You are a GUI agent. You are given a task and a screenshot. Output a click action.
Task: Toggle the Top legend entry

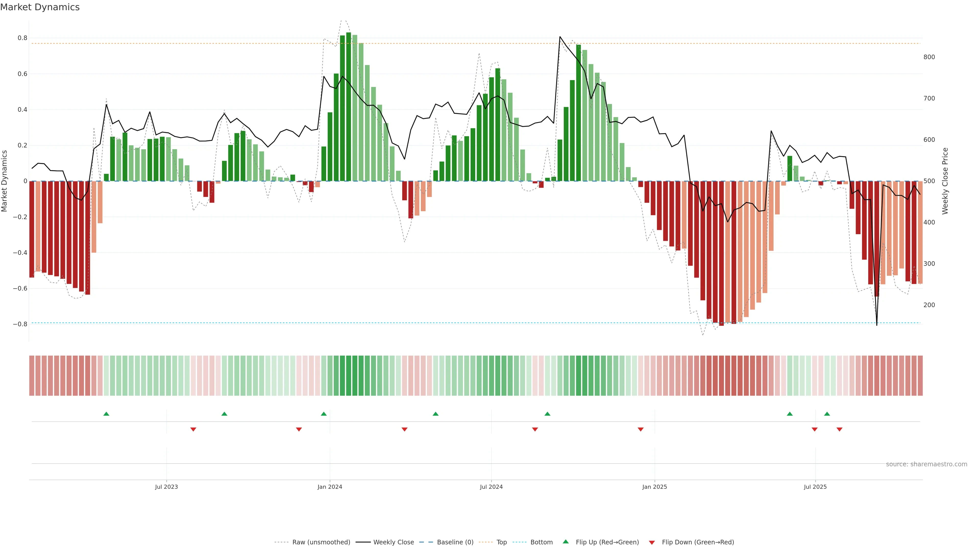pos(501,542)
